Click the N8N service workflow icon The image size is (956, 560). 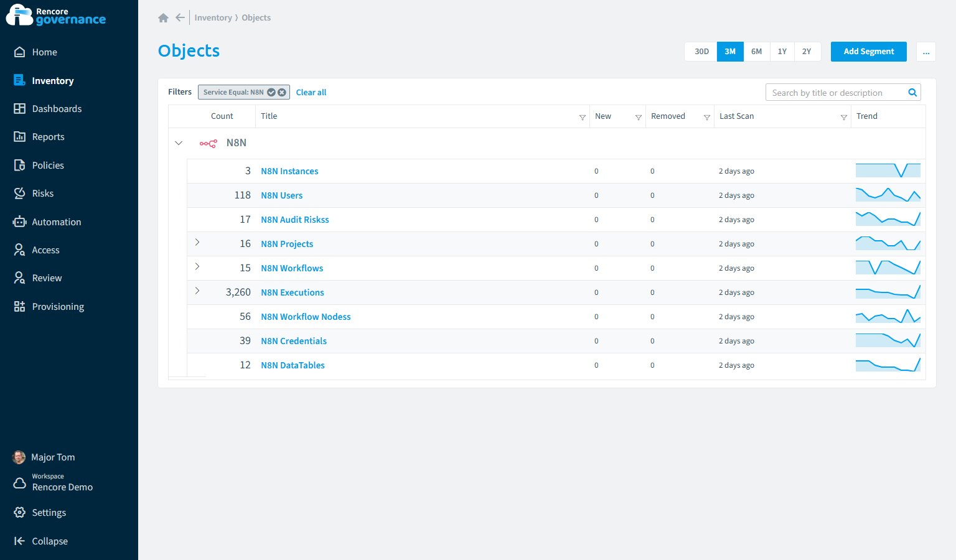point(209,143)
